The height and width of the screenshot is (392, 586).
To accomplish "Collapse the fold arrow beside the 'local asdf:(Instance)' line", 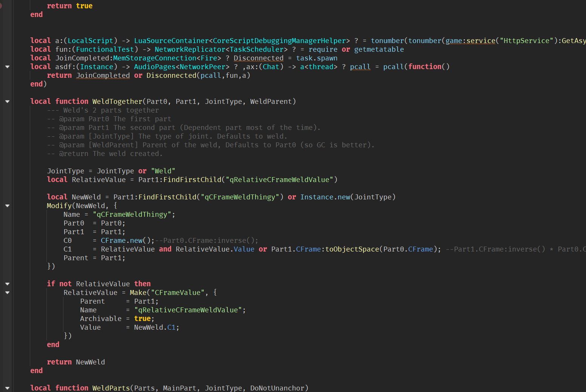I will click(7, 67).
